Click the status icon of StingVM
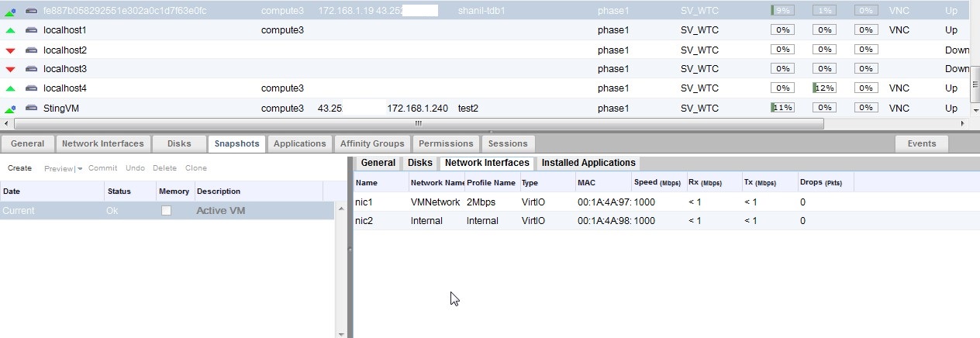 (x=10, y=109)
